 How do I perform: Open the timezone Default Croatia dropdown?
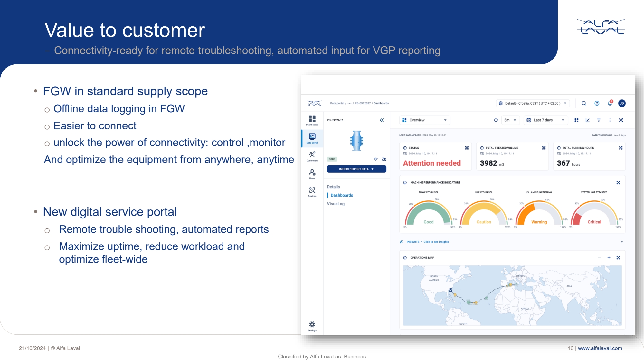pos(533,103)
